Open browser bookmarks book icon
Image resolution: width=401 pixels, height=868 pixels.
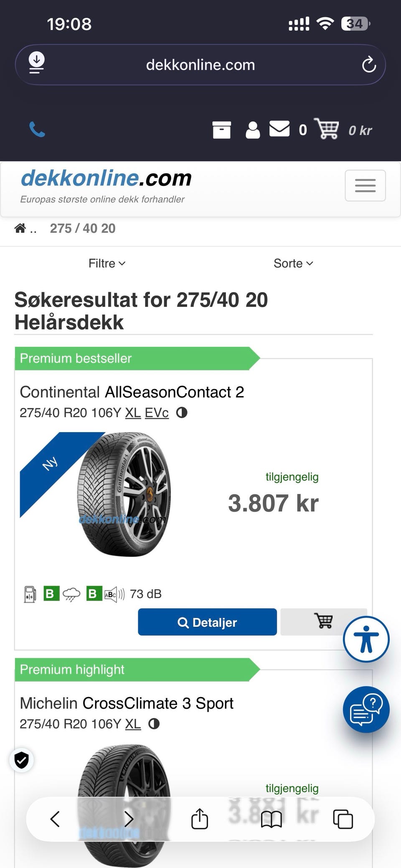272,819
